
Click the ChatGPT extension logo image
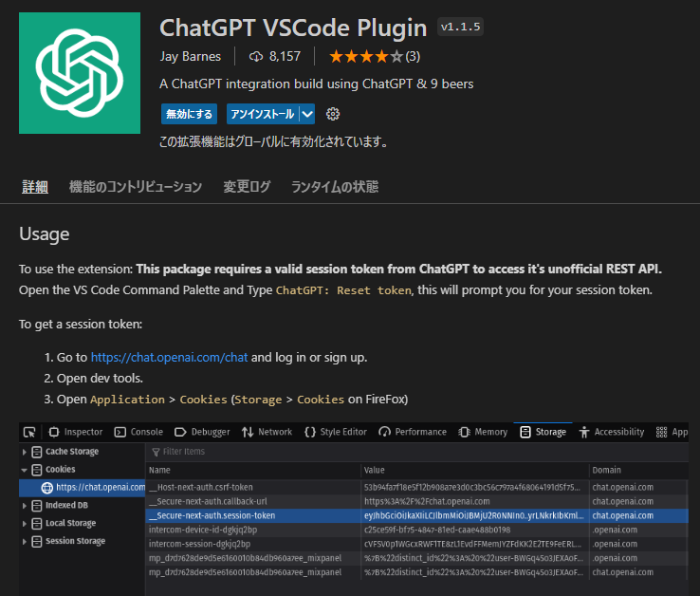[x=80, y=73]
